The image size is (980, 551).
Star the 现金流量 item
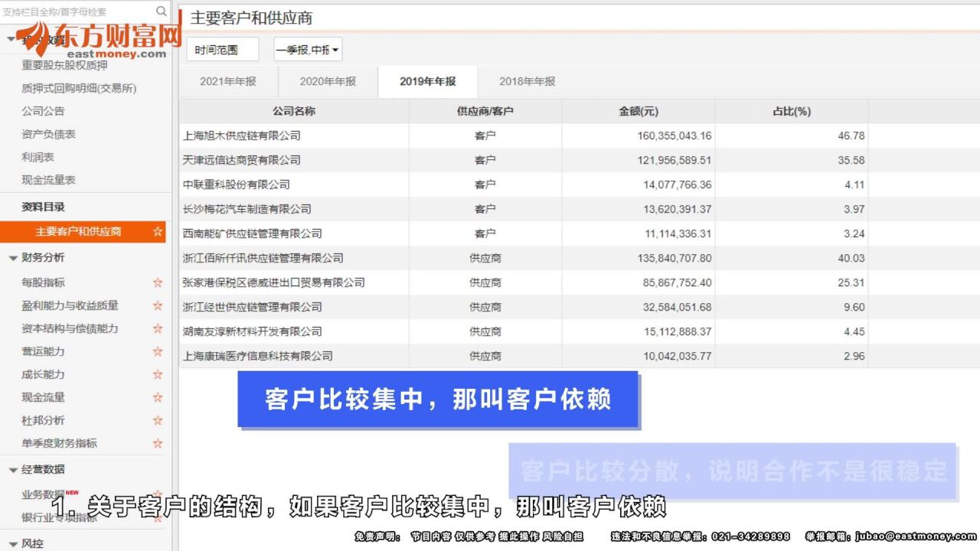158,397
